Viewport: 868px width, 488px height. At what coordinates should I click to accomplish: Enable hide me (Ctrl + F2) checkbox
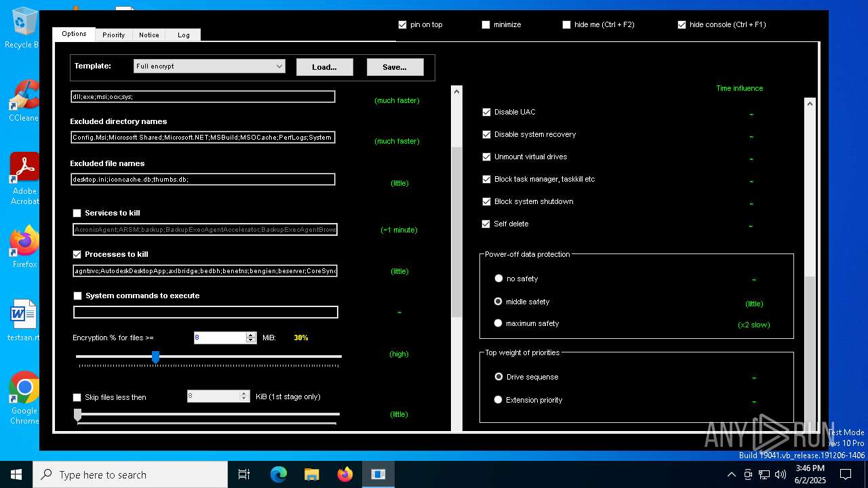(x=566, y=24)
